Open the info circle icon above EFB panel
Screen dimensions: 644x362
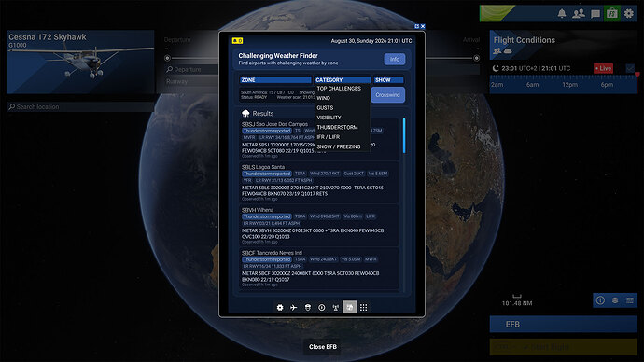point(600,300)
